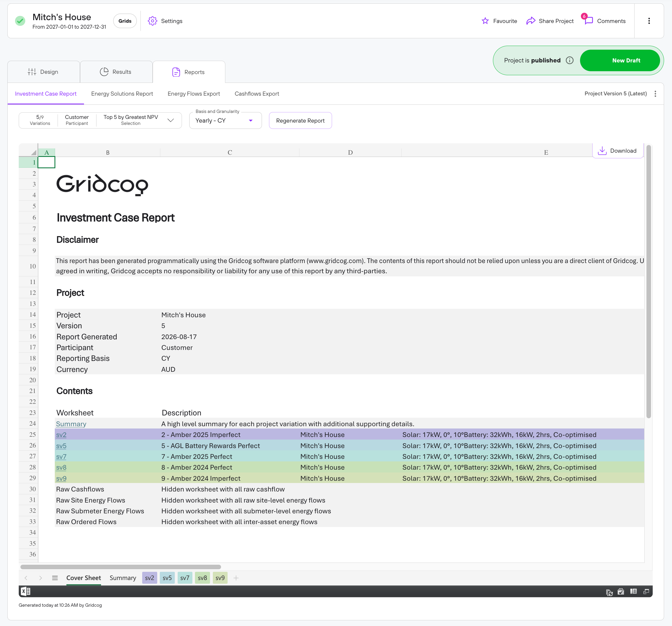
Task: Click the pop-out window icon in status bar
Action: (x=646, y=592)
